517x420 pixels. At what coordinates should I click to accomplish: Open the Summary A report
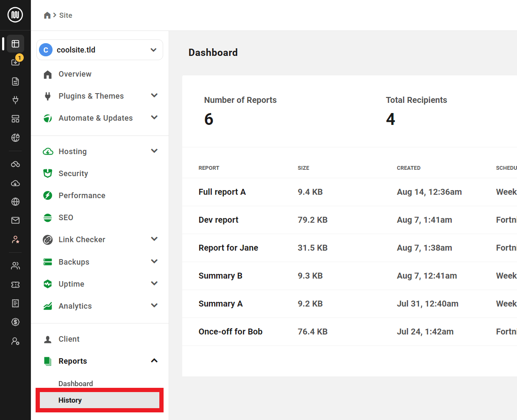pos(220,304)
